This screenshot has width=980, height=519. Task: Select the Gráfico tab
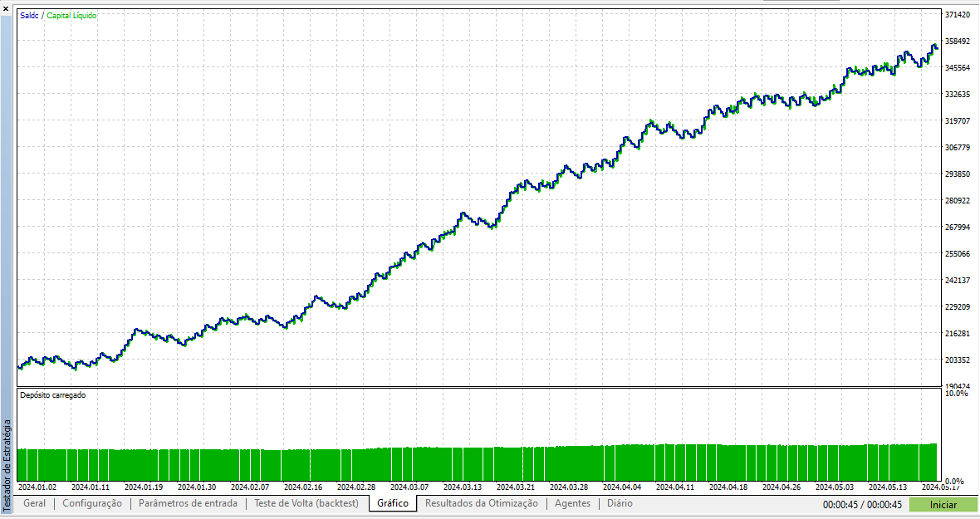pos(393,503)
